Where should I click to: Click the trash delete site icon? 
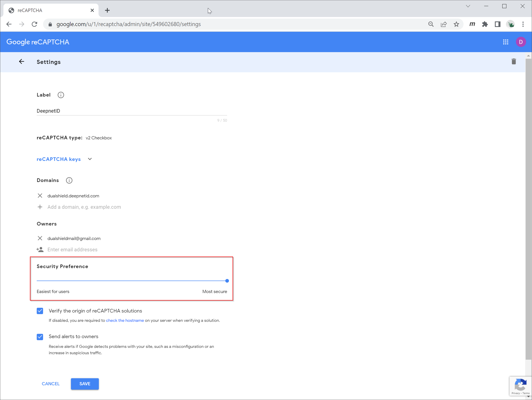tap(513, 62)
